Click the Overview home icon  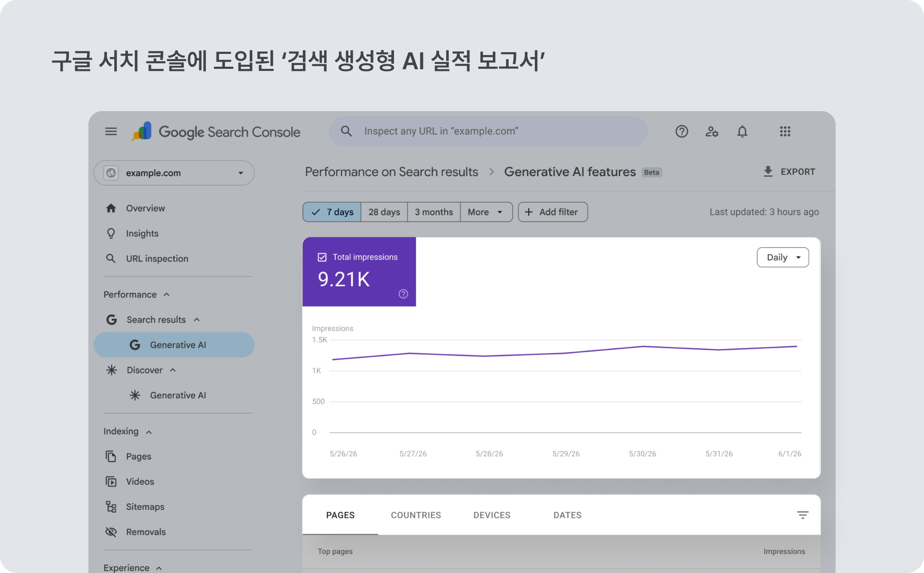click(111, 208)
